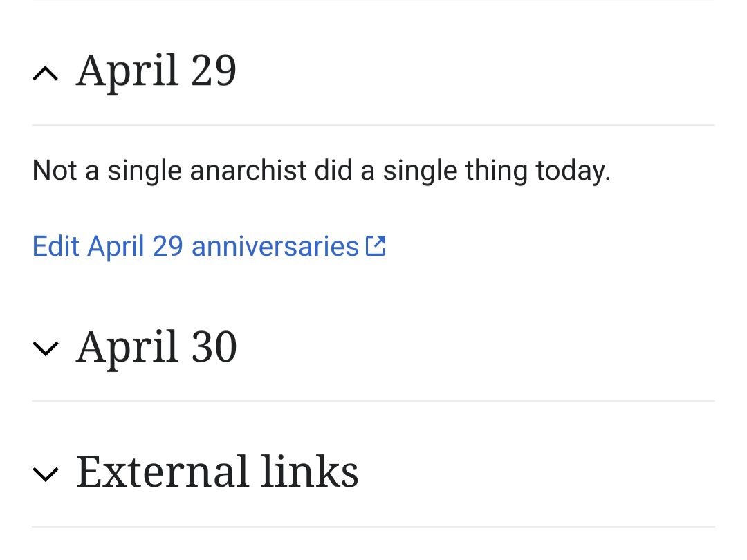Screen dimensions: 747x560
Task: Click the "External links" heading title
Action: 217,472
